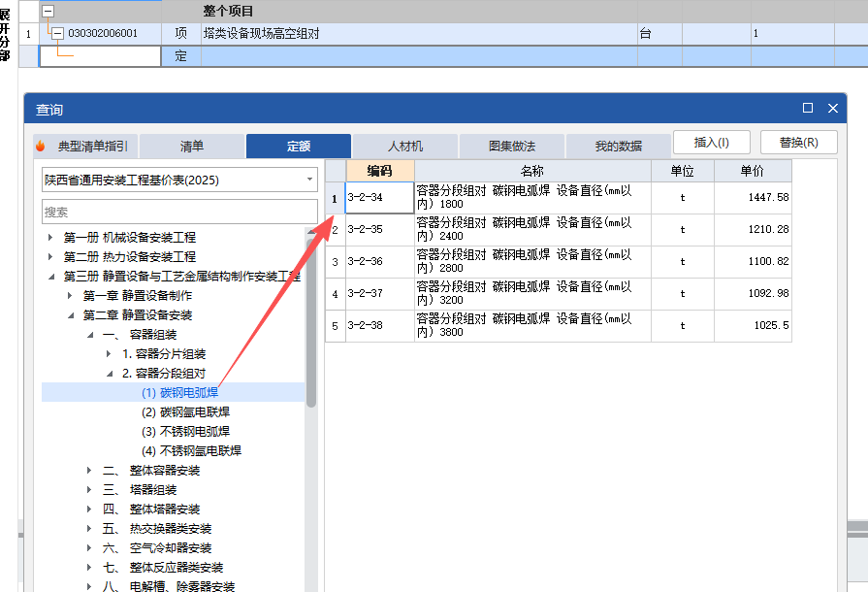This screenshot has width=868, height=592.
Task: Click the 替换(R) button
Action: point(799,143)
